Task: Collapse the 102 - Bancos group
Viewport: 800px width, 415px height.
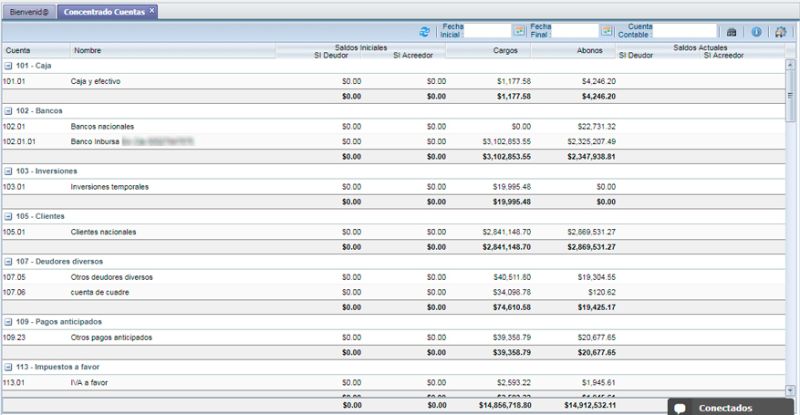Action: 8,111
